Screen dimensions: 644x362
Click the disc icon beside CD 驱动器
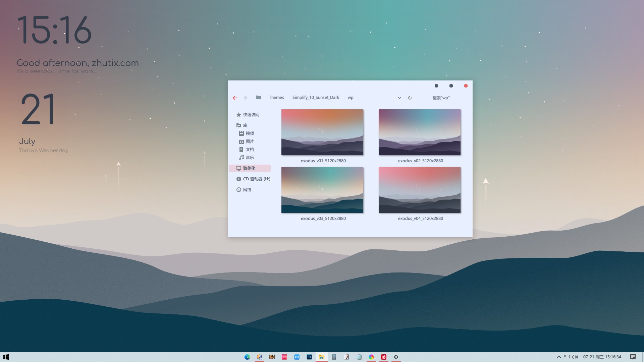tap(238, 179)
